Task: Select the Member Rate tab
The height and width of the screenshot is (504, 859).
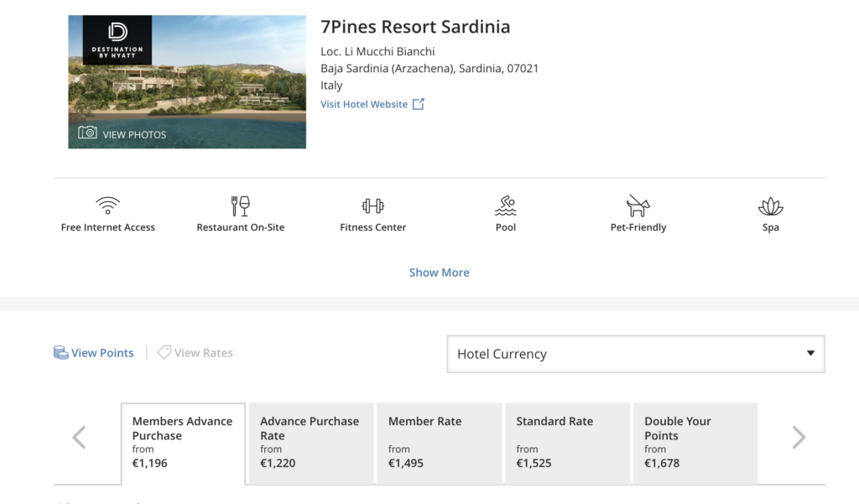Action: pyautogui.click(x=440, y=444)
